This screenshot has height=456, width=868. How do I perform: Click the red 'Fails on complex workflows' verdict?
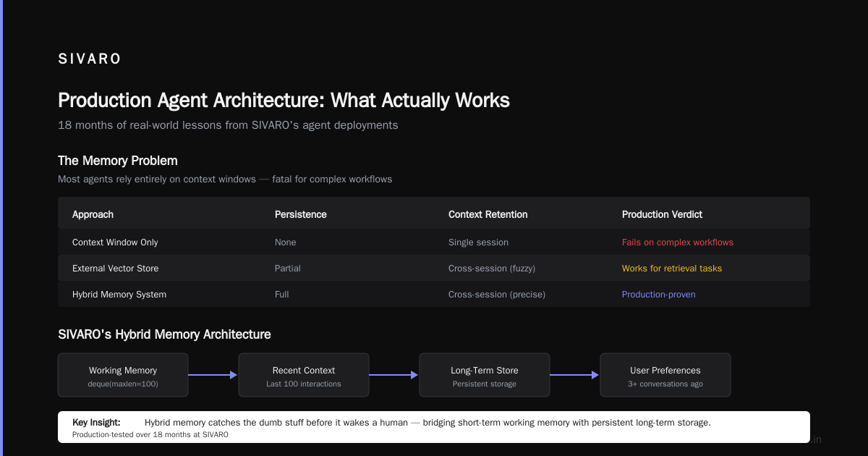point(678,242)
